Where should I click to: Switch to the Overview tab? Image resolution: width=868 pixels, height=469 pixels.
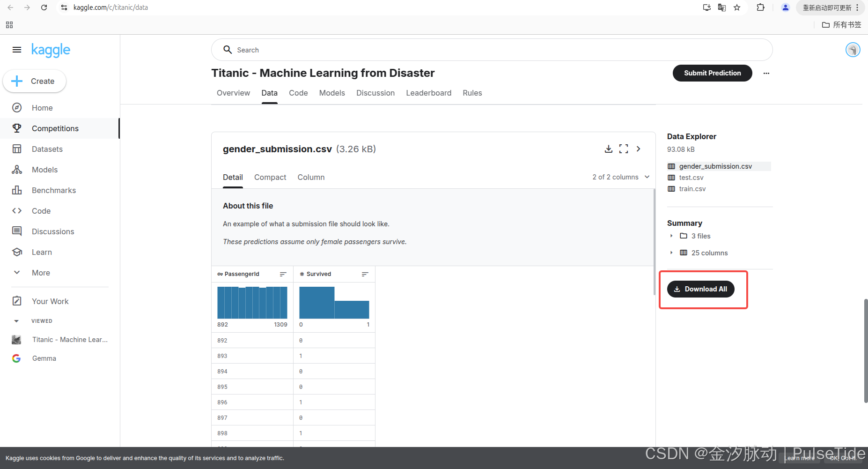point(233,93)
